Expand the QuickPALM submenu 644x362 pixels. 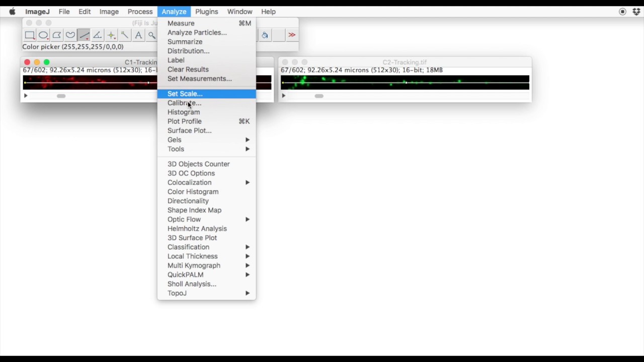coord(206,275)
